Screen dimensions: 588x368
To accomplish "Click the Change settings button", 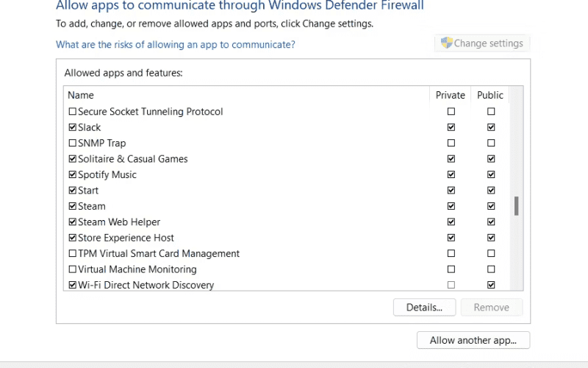I will [x=482, y=43].
